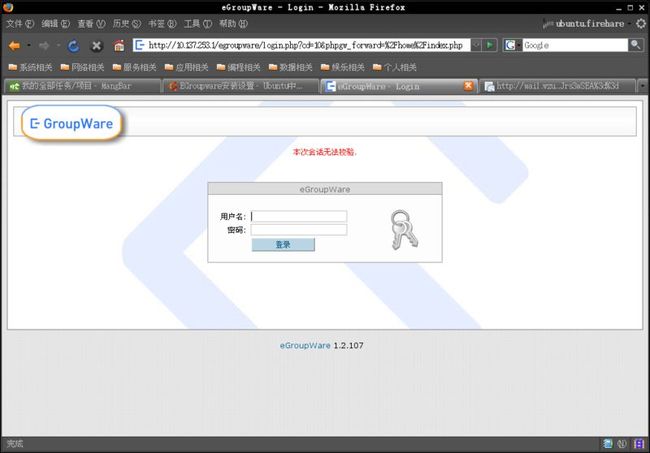Open the 编程相关 bookmark folder

click(239, 67)
